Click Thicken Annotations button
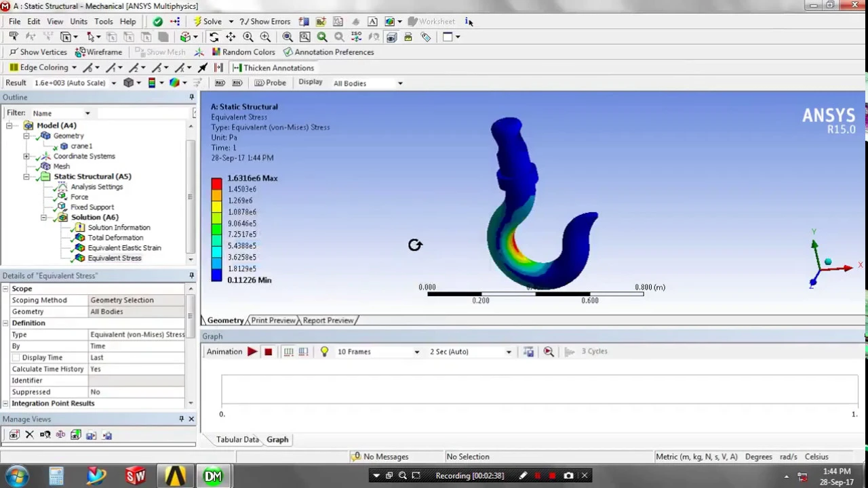 point(273,68)
